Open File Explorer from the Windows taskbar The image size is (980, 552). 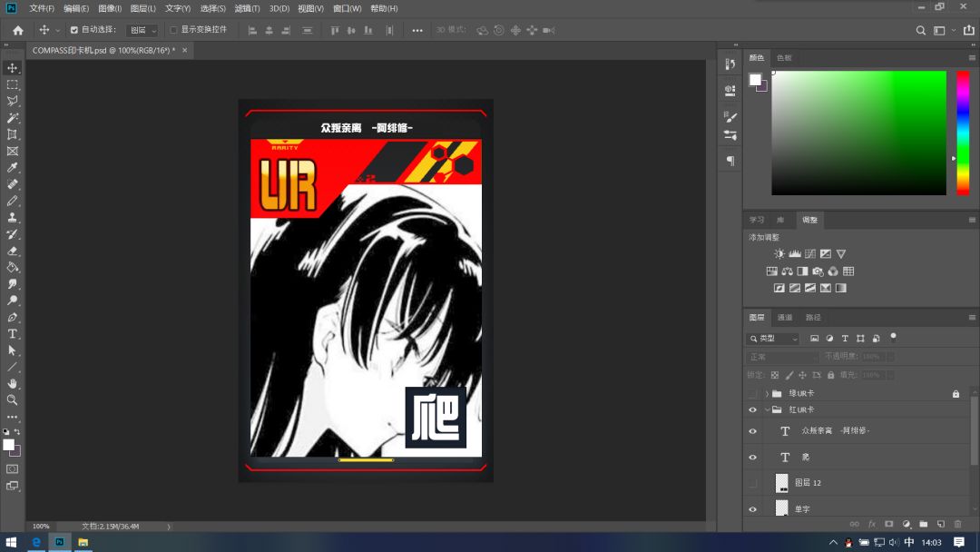coord(83,542)
